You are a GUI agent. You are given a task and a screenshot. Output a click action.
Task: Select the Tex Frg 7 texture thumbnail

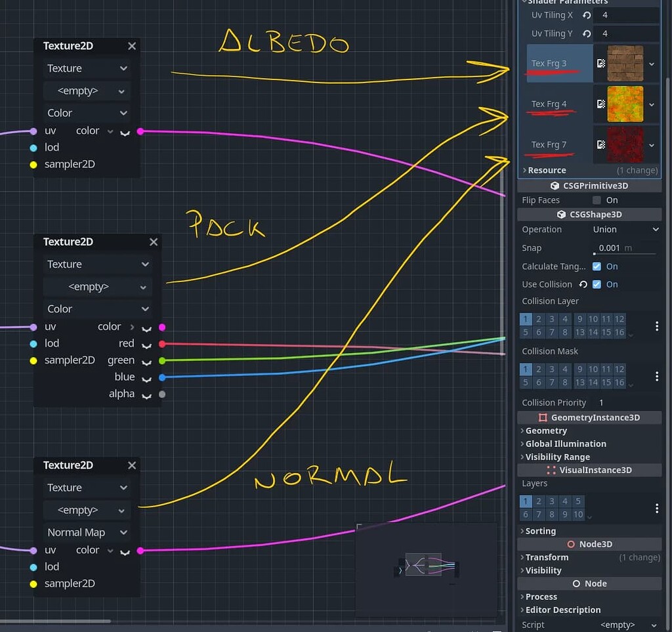pyautogui.click(x=625, y=144)
